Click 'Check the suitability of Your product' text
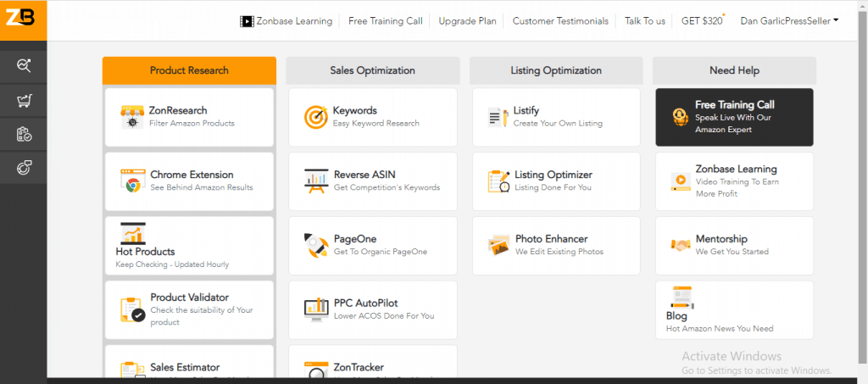 pos(202,316)
